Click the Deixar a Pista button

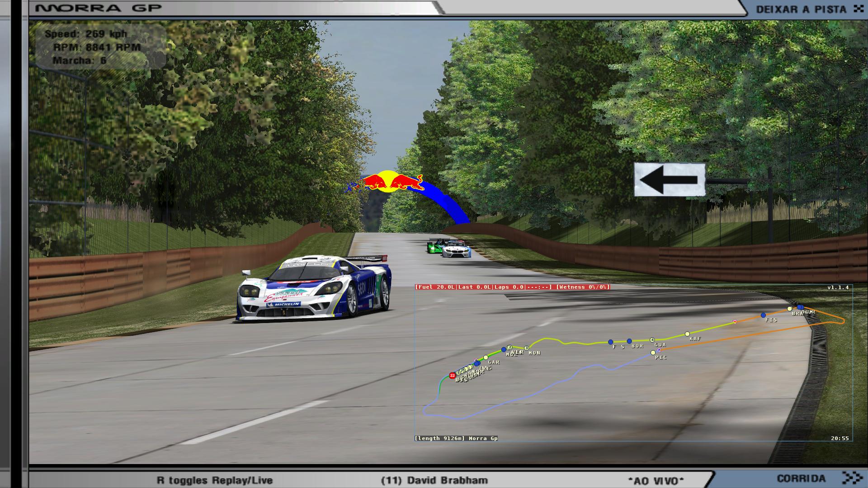pos(801,9)
